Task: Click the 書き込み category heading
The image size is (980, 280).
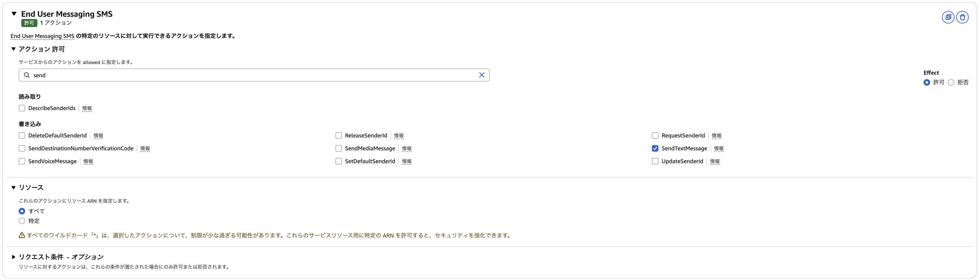Action: [x=30, y=124]
